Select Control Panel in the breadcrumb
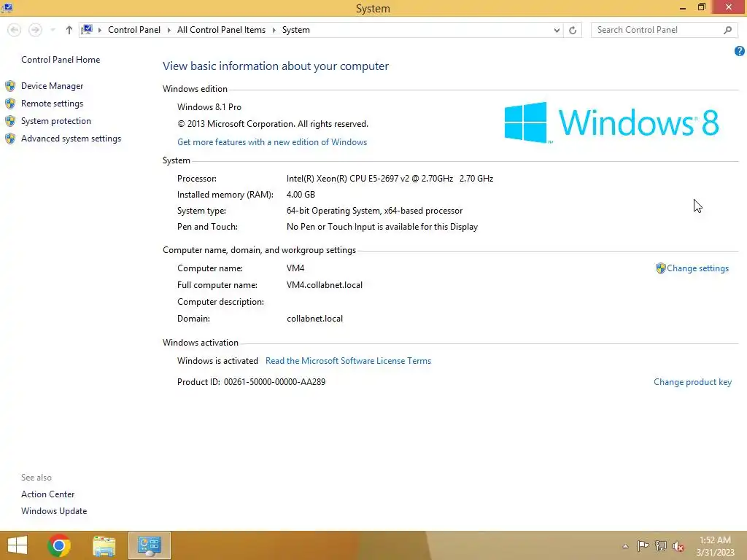This screenshot has height=560, width=747. coord(134,29)
